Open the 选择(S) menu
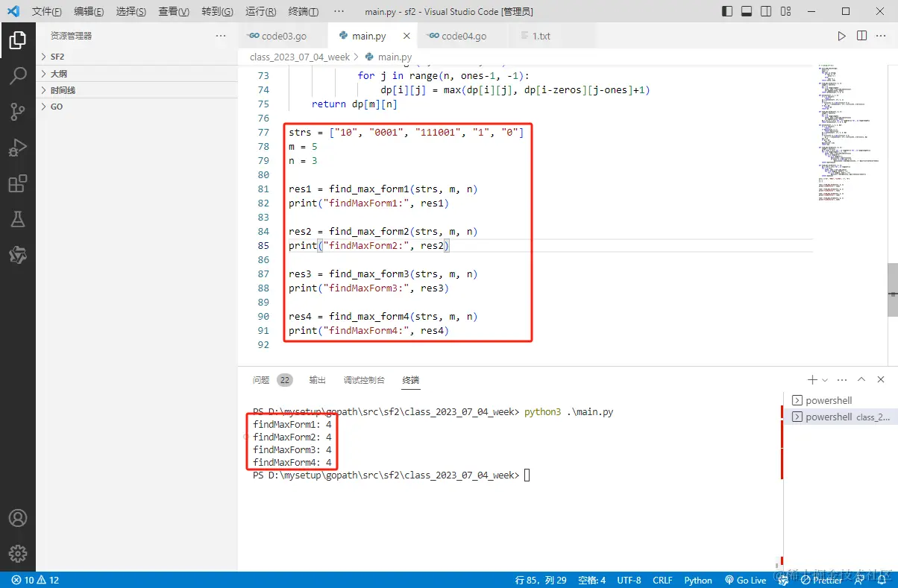The height and width of the screenshot is (588, 898). tap(131, 12)
